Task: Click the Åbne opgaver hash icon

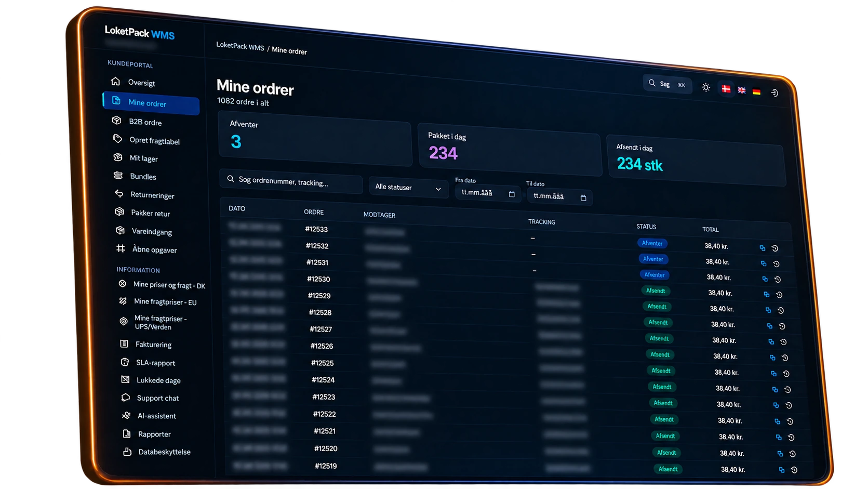Action: pos(121,248)
